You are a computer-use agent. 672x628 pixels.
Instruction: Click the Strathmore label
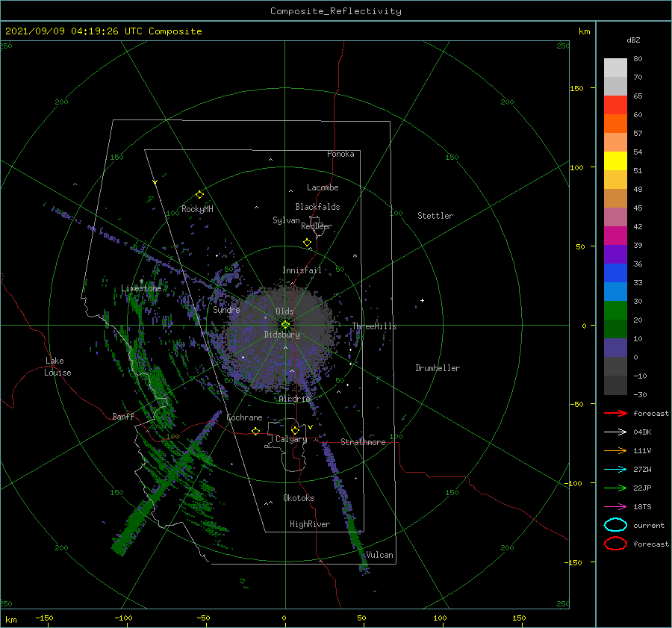[x=363, y=442]
